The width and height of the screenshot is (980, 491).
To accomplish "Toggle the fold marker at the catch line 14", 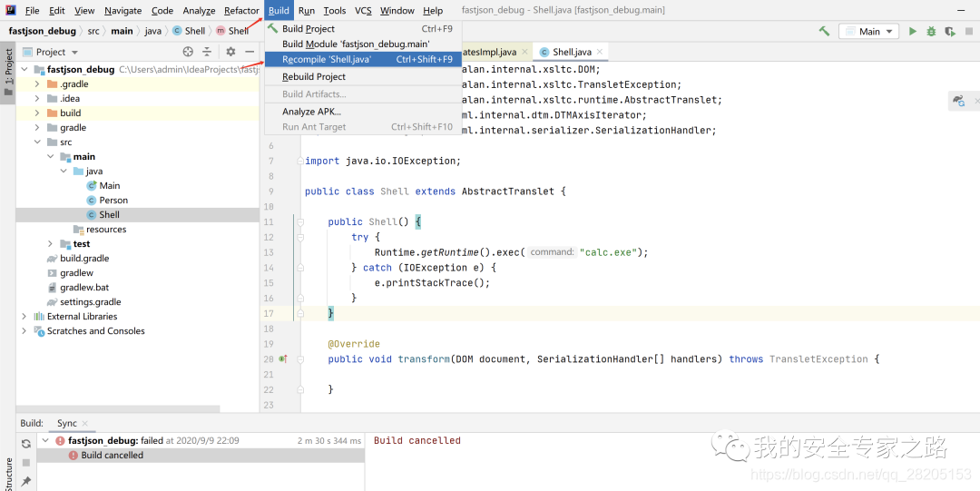I will coord(300,268).
